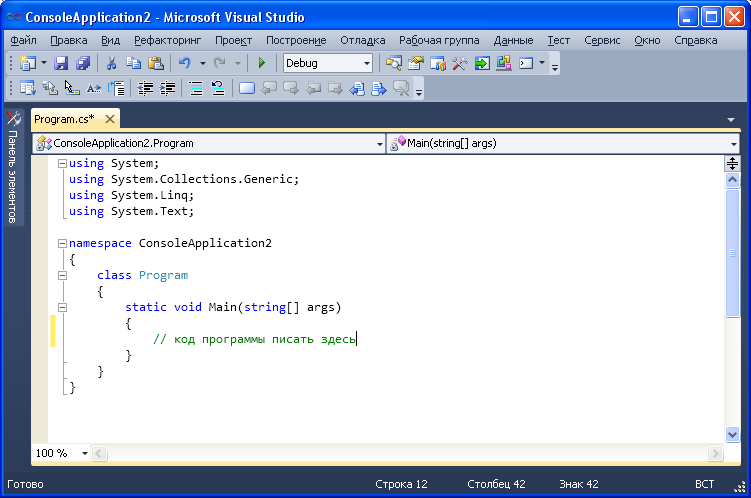Toggle a bookmark on current line
Image resolution: width=751 pixels, height=498 pixels.
pyautogui.click(x=247, y=88)
